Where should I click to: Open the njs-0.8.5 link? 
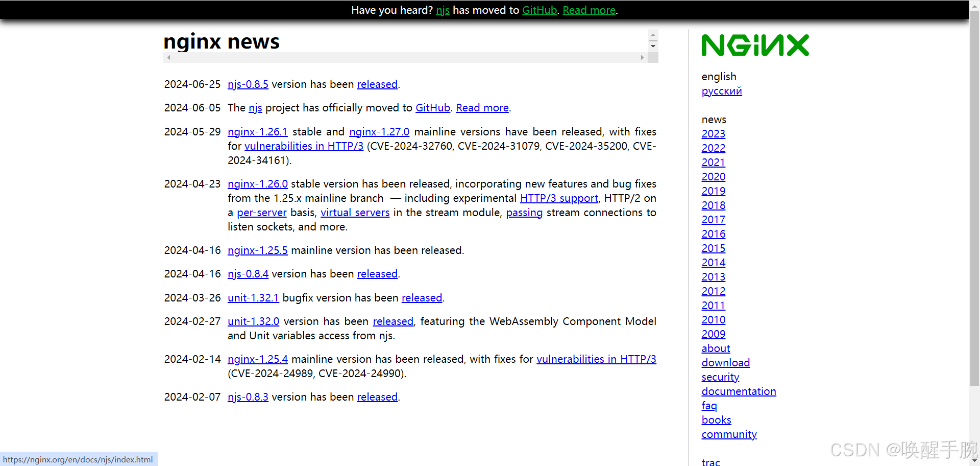248,84
